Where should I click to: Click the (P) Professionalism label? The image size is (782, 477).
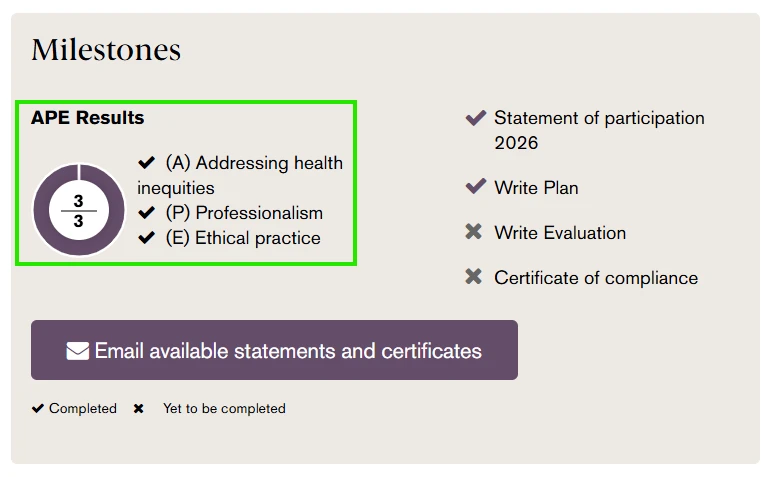click(244, 213)
